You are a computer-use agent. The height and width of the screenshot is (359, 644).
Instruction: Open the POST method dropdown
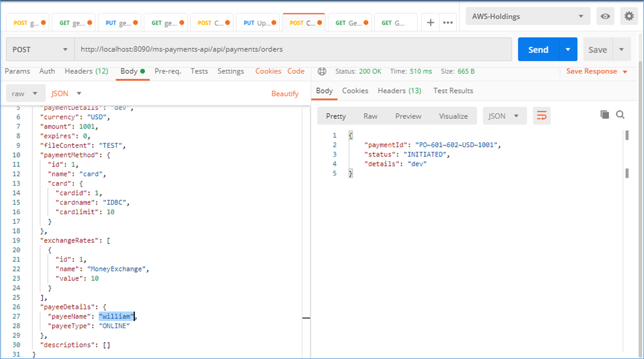tap(40, 50)
